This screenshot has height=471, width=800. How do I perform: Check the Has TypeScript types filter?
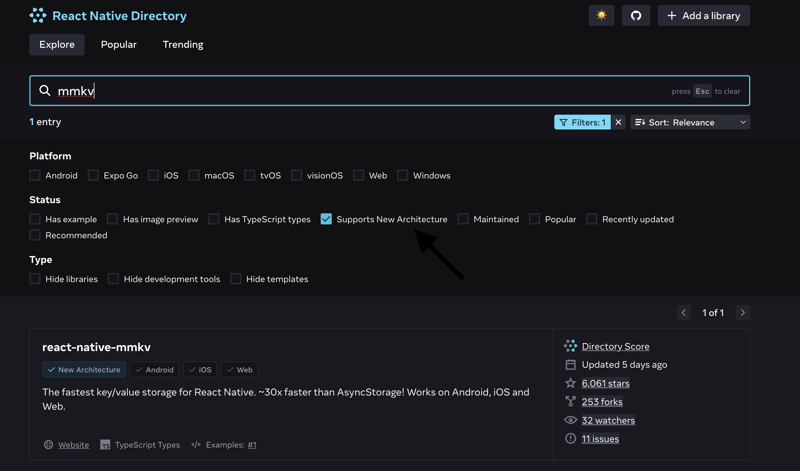(214, 219)
